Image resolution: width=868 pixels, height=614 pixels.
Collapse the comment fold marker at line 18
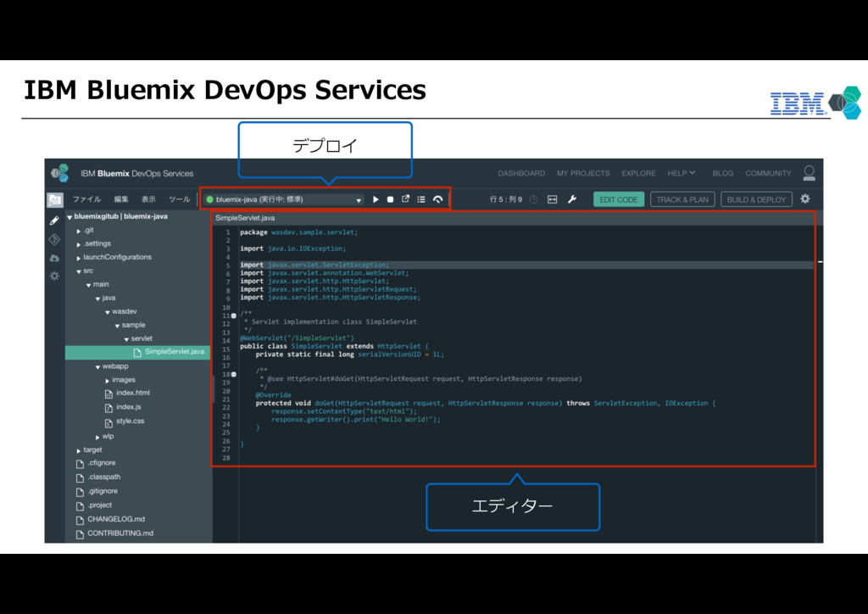pyautogui.click(x=234, y=374)
